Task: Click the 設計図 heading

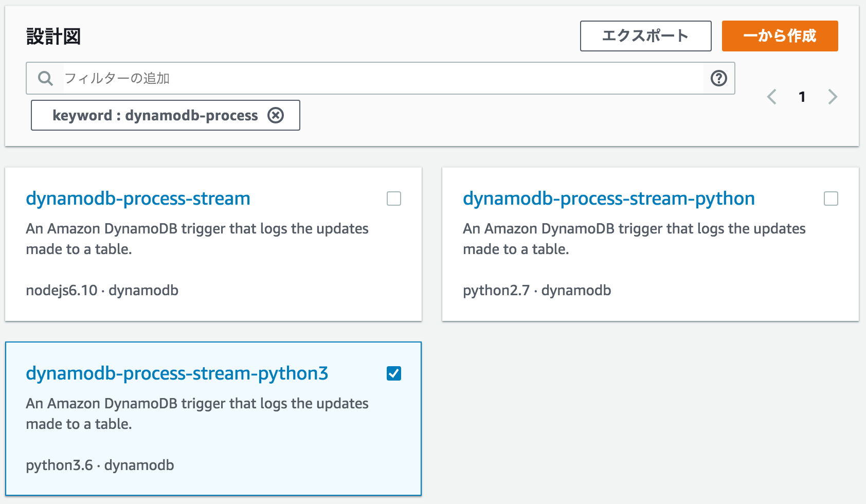Action: [x=53, y=37]
